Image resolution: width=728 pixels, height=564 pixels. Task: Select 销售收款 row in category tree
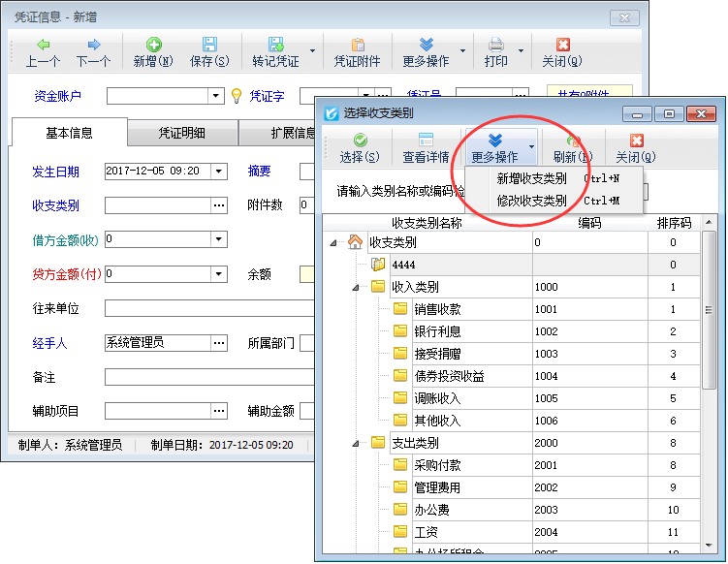437,310
